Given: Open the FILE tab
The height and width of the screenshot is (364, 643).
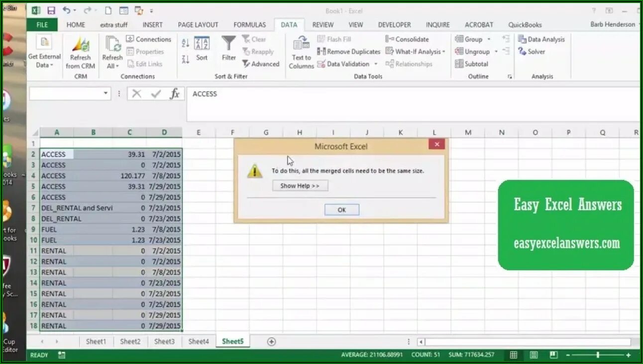Looking at the screenshot, I should [42, 25].
